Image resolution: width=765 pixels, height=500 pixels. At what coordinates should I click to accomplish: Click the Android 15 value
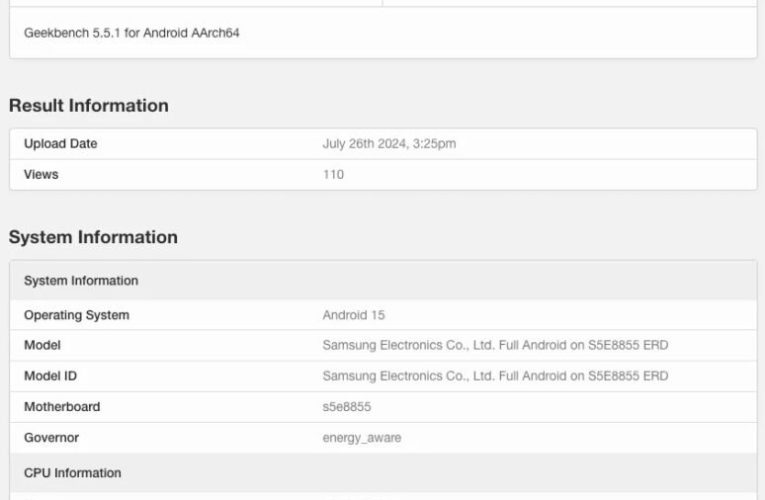pyautogui.click(x=353, y=315)
